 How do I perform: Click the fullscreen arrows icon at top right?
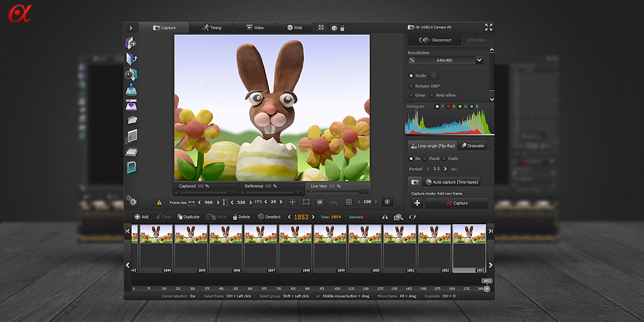click(488, 28)
